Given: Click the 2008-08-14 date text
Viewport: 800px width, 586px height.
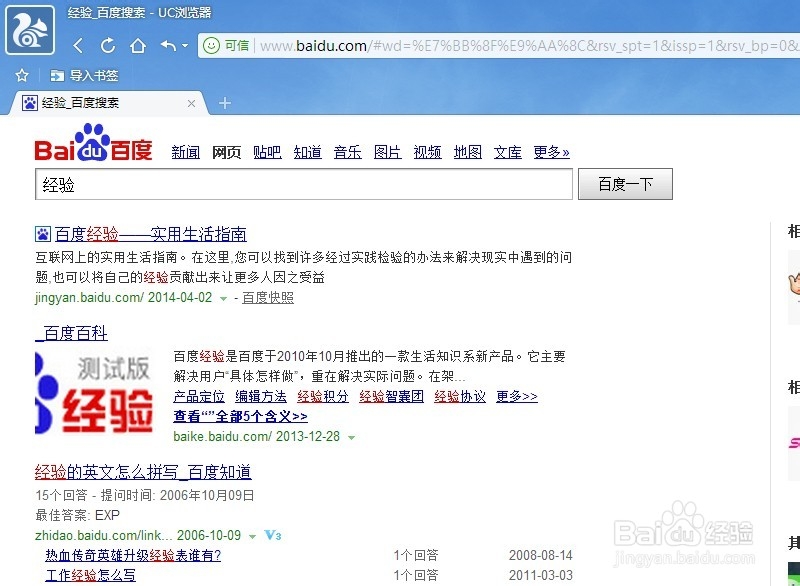Looking at the screenshot, I should (541, 555).
